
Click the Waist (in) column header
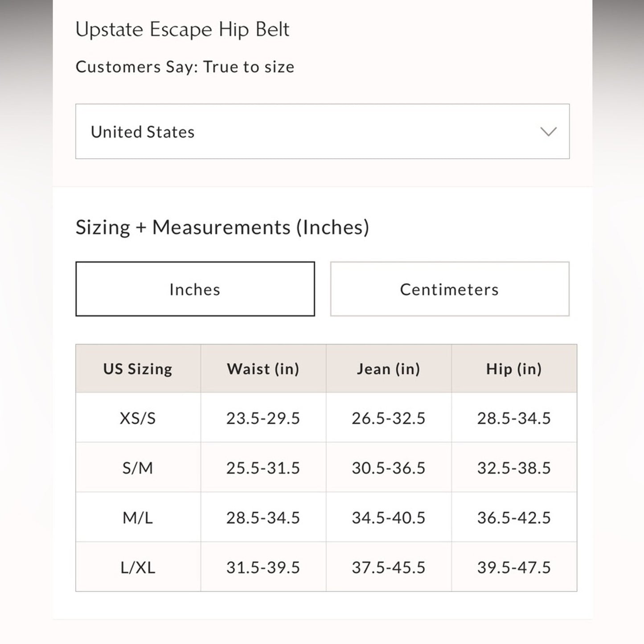tap(263, 369)
